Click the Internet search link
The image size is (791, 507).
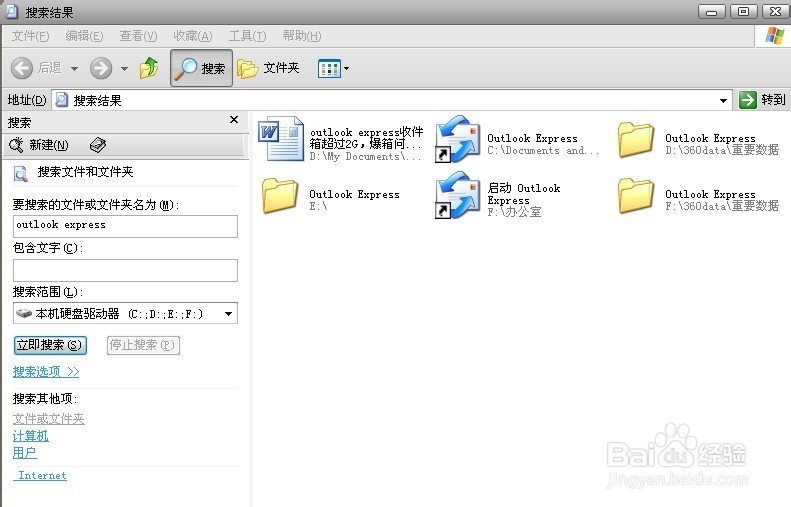click(42, 475)
